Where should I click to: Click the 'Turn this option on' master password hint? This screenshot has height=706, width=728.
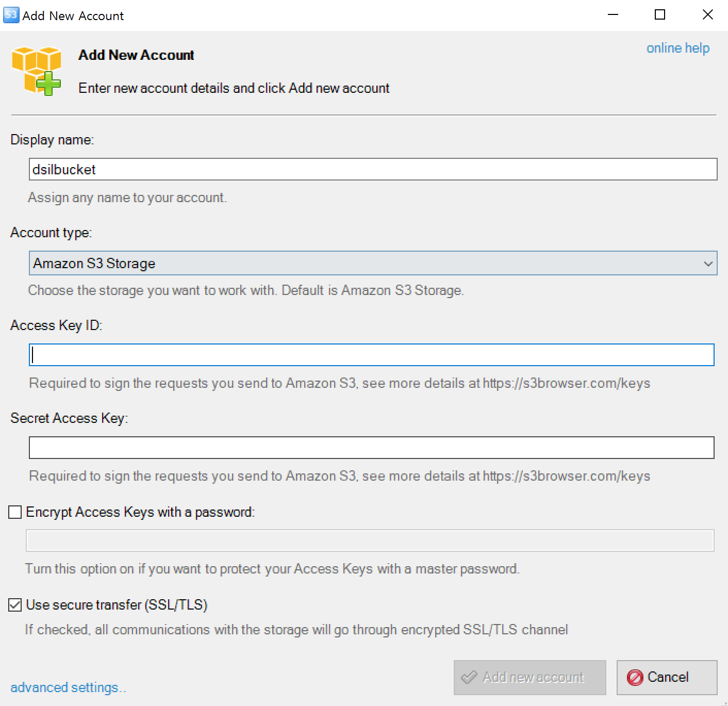pos(272,569)
